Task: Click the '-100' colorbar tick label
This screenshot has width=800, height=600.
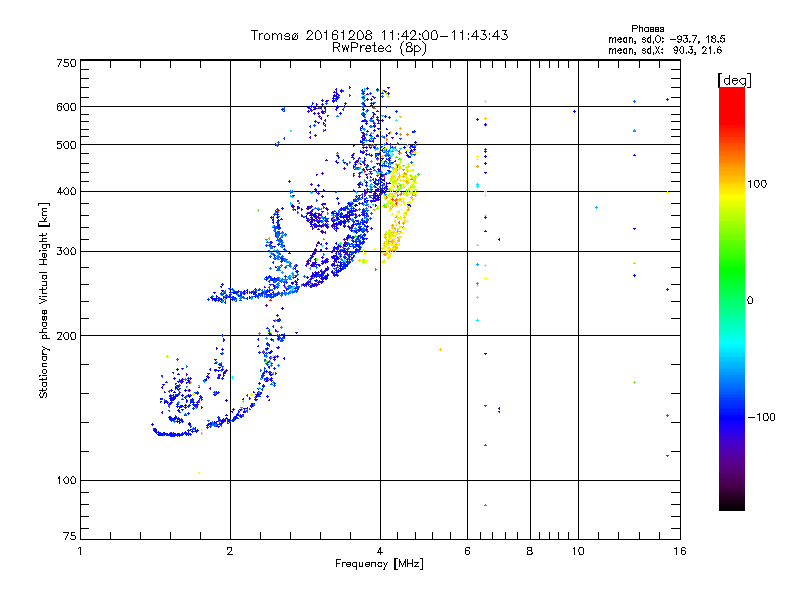Action: [x=761, y=417]
